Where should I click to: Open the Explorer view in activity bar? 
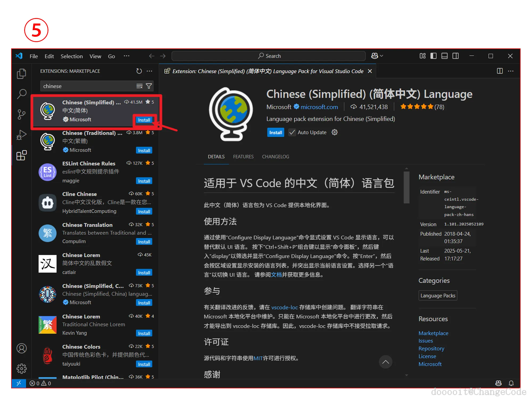(x=21, y=74)
